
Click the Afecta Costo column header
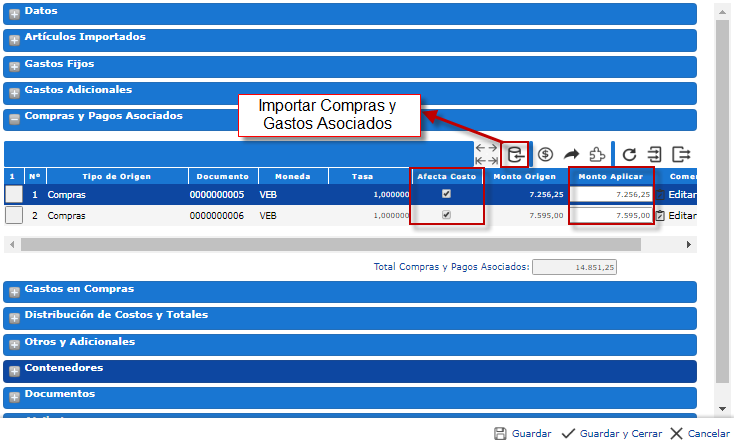pyautogui.click(x=447, y=176)
